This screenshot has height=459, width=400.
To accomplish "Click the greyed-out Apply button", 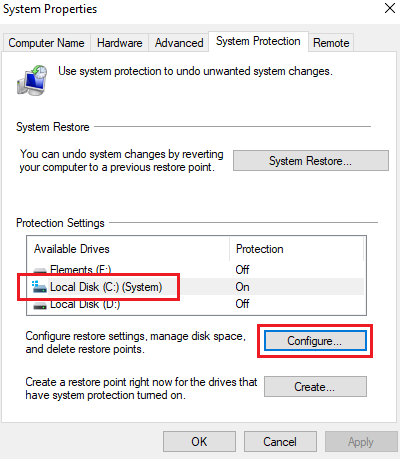I will (x=361, y=442).
